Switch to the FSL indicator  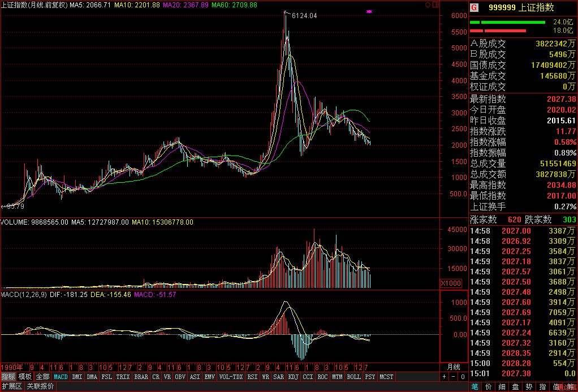pyautogui.click(x=106, y=377)
